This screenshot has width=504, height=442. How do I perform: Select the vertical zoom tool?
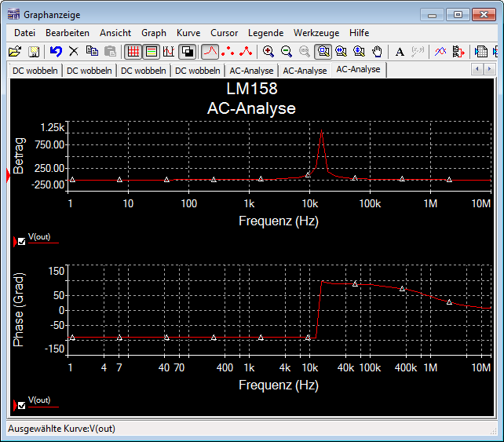pyautogui.click(x=359, y=52)
